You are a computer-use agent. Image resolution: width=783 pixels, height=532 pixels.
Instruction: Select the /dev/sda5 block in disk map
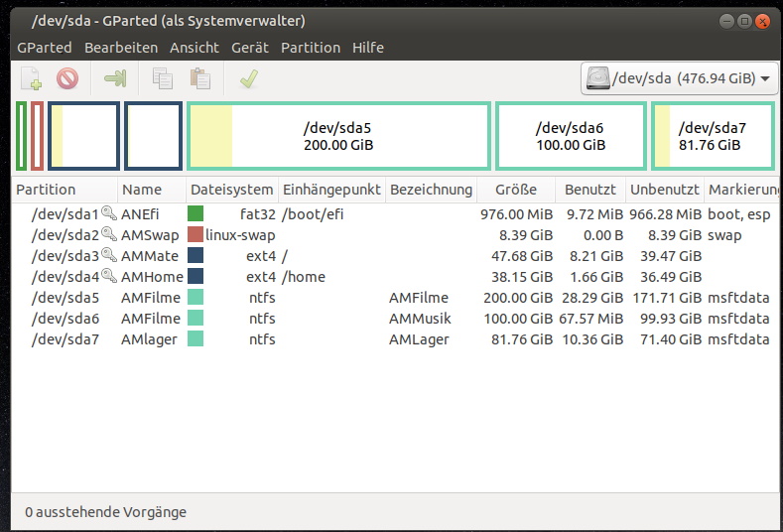click(338, 136)
